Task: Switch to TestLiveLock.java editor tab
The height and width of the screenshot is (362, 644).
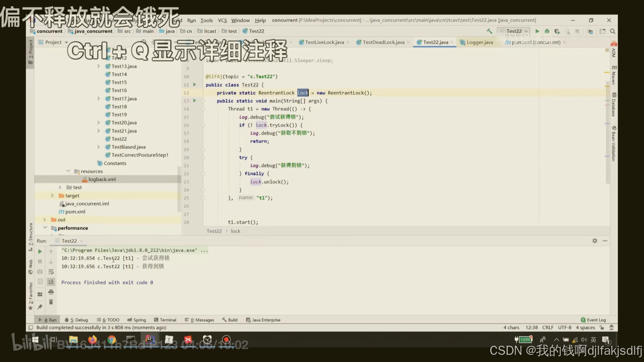Action: coord(324,42)
